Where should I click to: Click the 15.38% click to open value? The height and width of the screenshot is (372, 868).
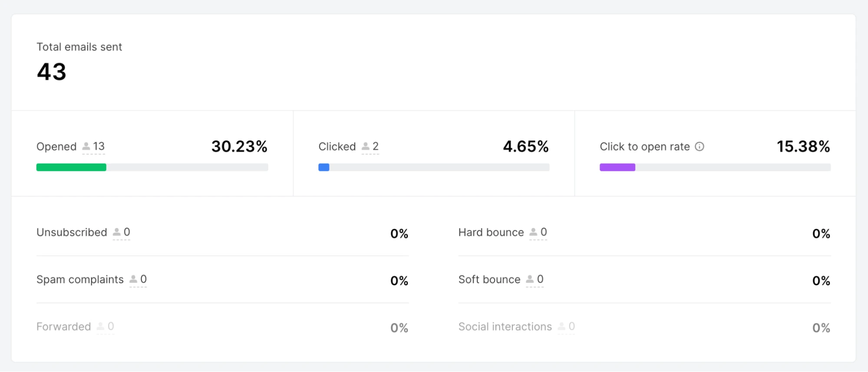click(803, 147)
